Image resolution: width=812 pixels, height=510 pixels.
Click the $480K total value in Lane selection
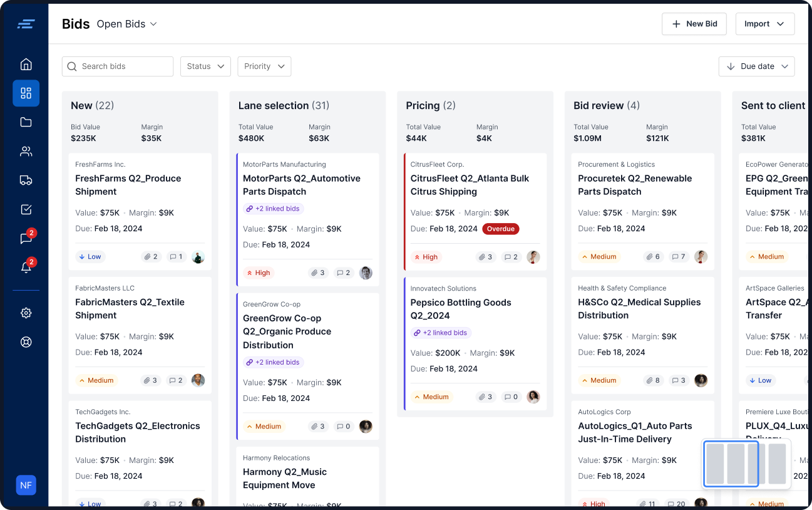pos(251,138)
